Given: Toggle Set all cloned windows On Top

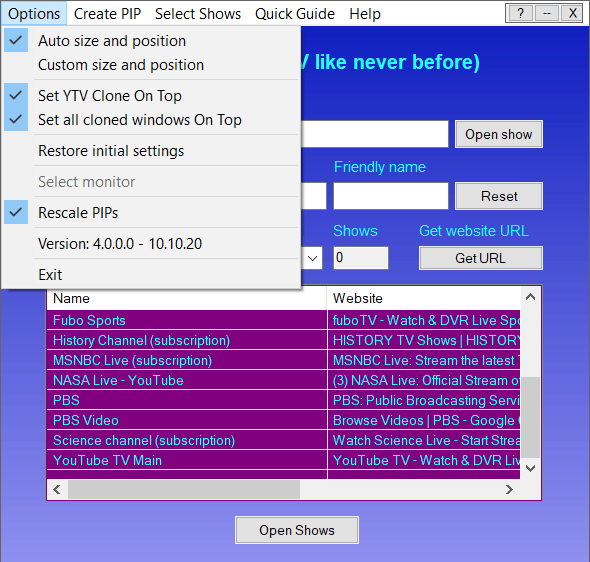Looking at the screenshot, I should tap(151, 120).
